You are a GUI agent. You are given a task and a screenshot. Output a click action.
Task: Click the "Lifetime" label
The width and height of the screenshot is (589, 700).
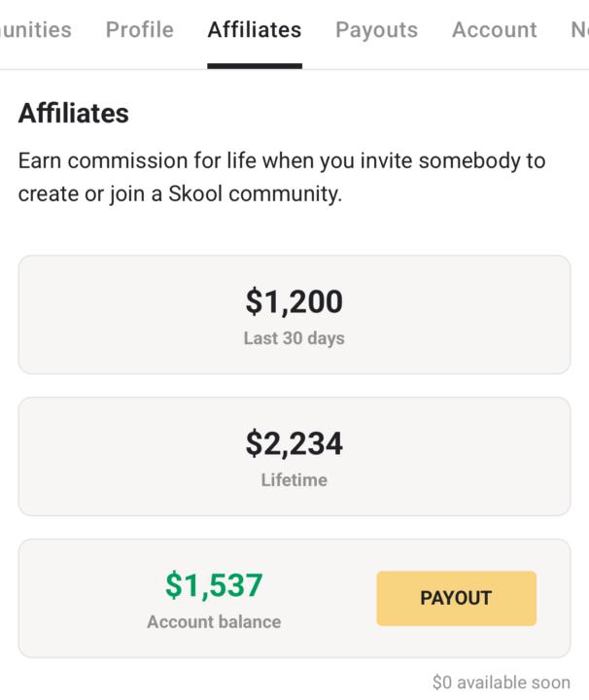(294, 480)
